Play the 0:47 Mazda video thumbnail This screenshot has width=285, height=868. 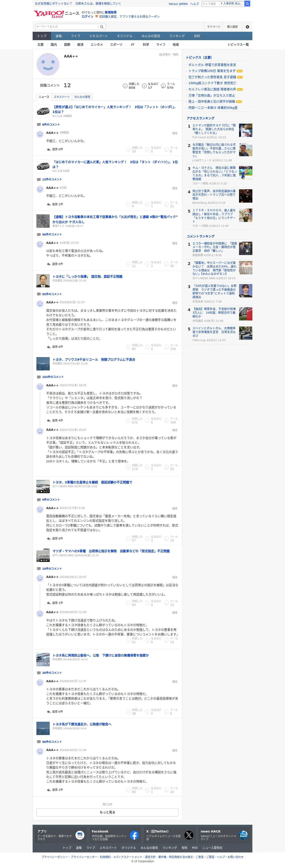point(43,555)
